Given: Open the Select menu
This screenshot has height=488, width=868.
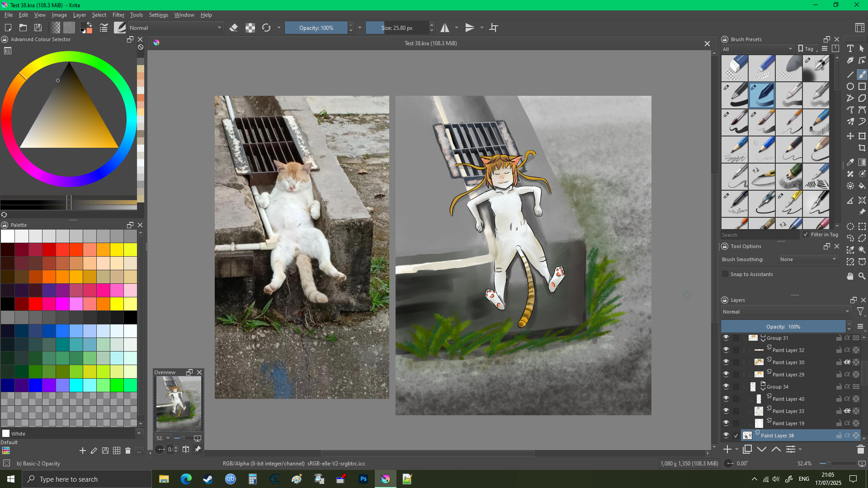Looking at the screenshot, I should (99, 15).
